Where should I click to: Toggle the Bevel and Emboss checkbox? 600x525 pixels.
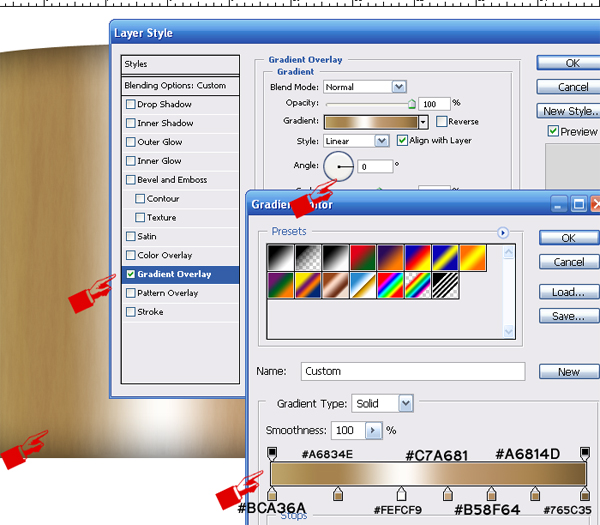[130, 179]
